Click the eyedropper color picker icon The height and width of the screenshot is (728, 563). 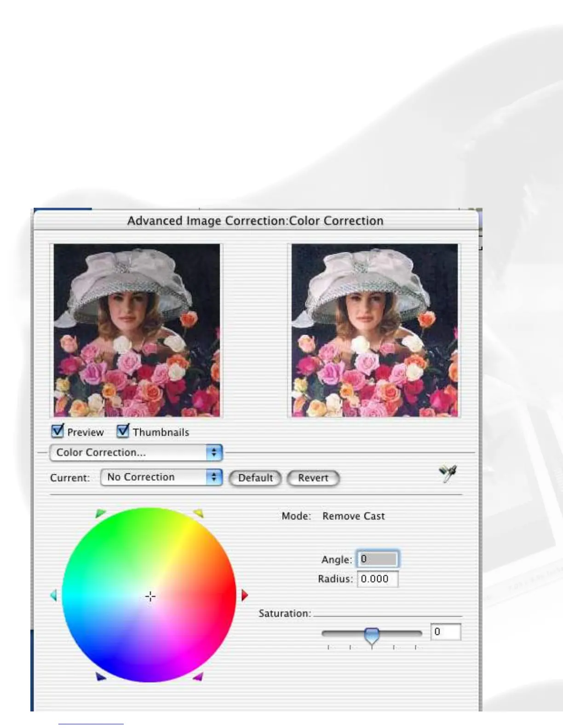point(448,473)
